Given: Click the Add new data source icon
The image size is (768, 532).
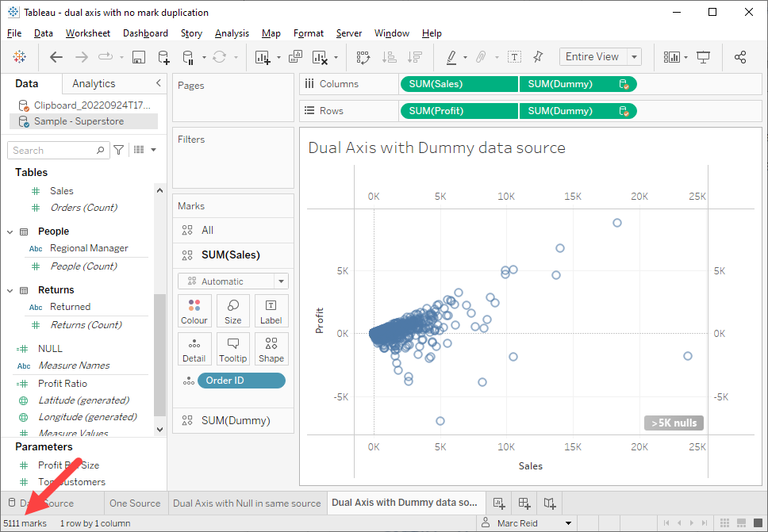Looking at the screenshot, I should point(163,57).
